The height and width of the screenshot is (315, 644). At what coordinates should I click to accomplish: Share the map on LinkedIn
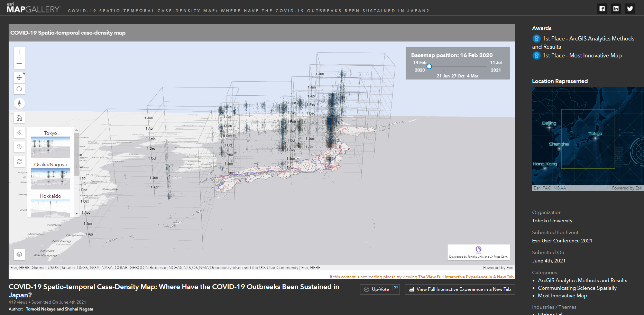616,9
